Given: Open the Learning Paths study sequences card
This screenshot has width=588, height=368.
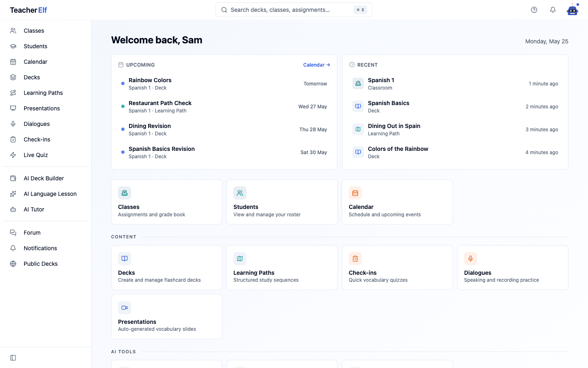Looking at the screenshot, I should pyautogui.click(x=282, y=267).
